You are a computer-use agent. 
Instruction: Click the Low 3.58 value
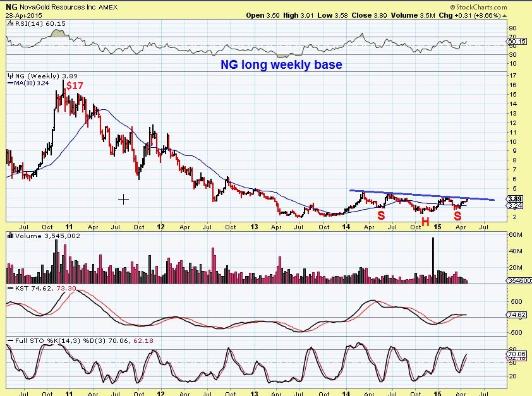coord(333,15)
